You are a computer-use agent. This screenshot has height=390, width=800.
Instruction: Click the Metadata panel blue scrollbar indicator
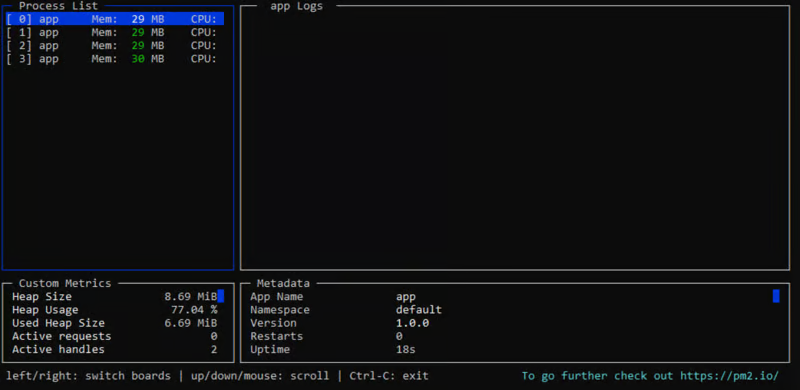coord(776,296)
